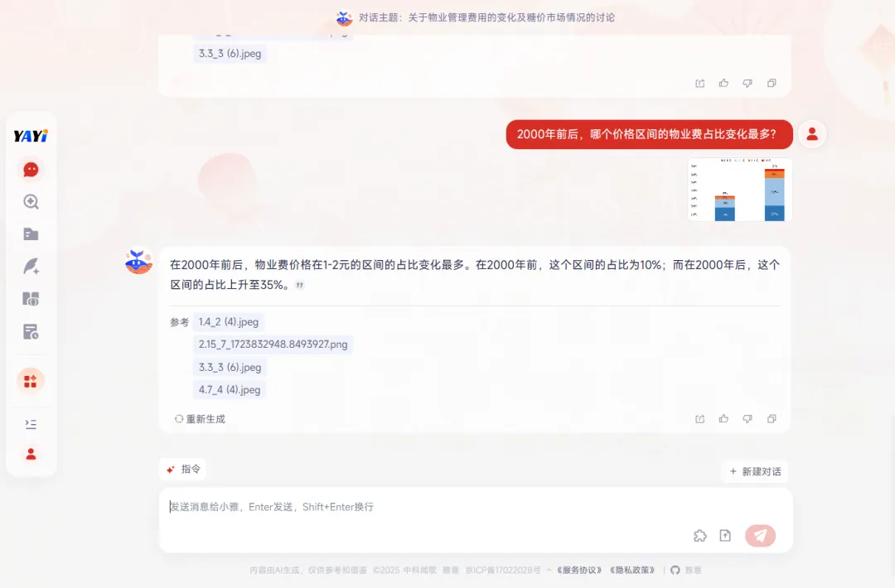Give a thumbs up to the assistant reply
This screenshot has width=895, height=588.
(723, 419)
